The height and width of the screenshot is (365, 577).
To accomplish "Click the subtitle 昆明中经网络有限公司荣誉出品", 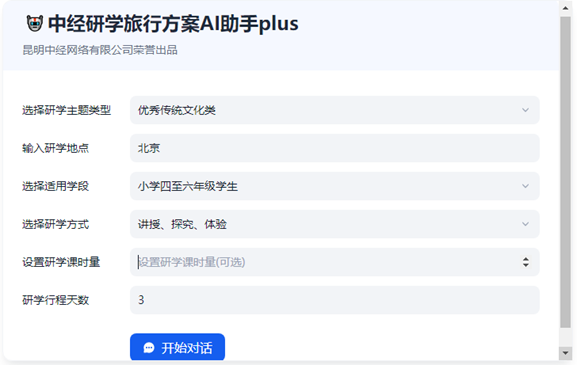I will (100, 50).
